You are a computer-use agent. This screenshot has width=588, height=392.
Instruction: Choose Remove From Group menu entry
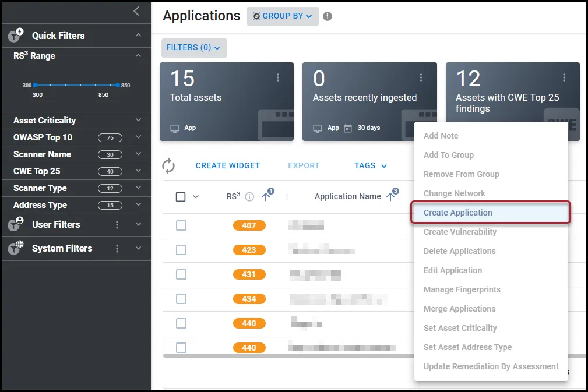point(491,174)
